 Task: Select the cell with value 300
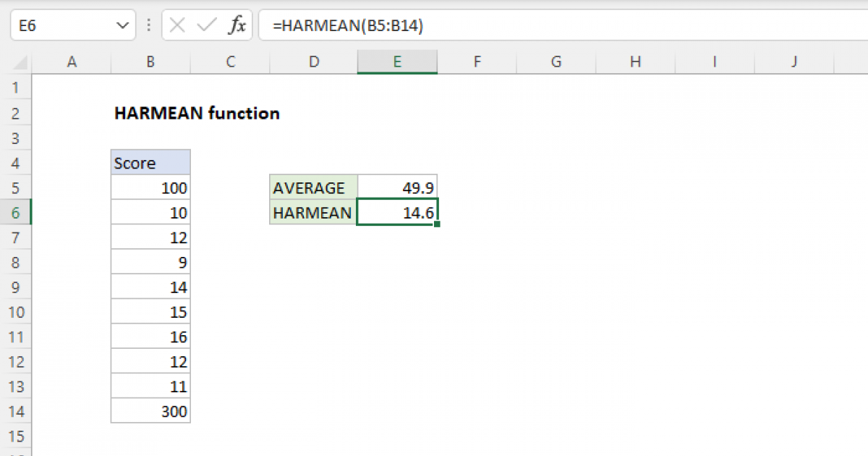[150, 410]
